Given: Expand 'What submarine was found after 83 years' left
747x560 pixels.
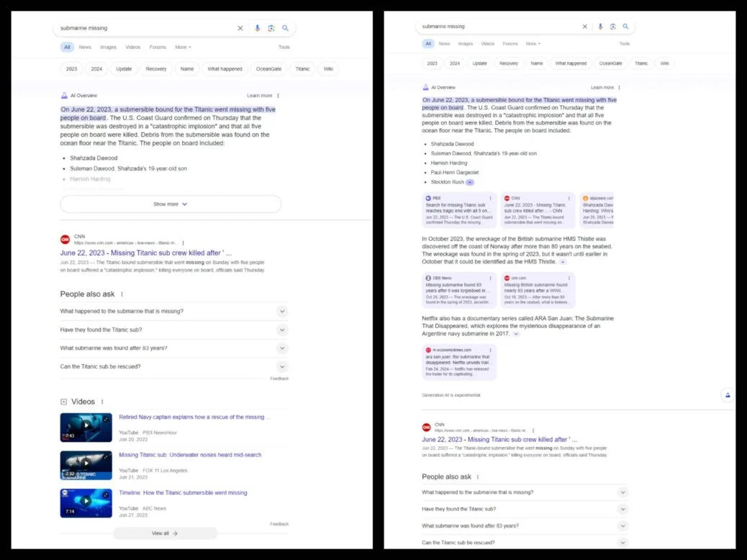Looking at the screenshot, I should (282, 348).
